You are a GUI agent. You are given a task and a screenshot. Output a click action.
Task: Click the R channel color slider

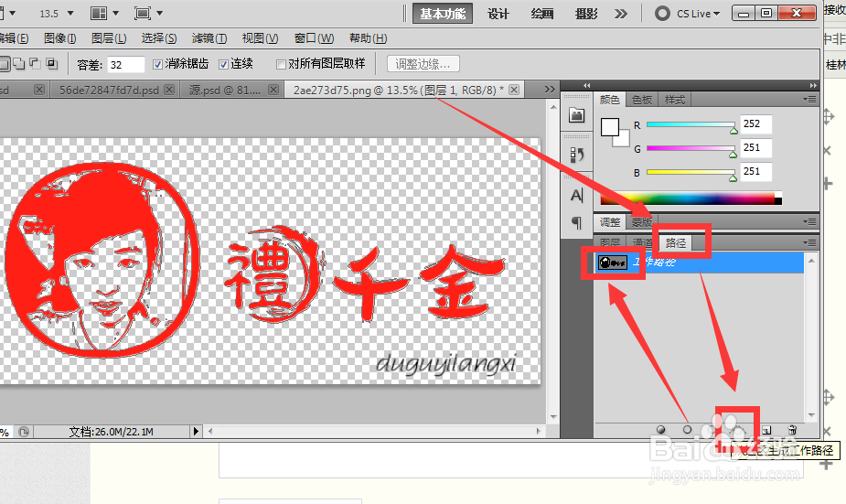[691, 124]
